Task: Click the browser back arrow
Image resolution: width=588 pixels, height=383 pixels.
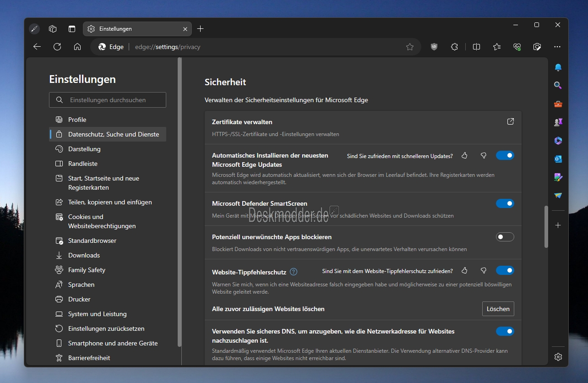Action: (37, 47)
